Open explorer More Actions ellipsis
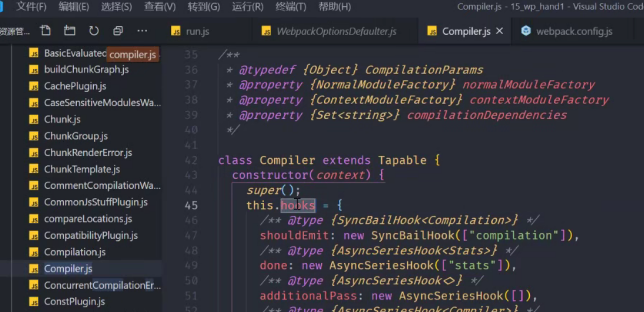The image size is (644, 312). tap(142, 31)
